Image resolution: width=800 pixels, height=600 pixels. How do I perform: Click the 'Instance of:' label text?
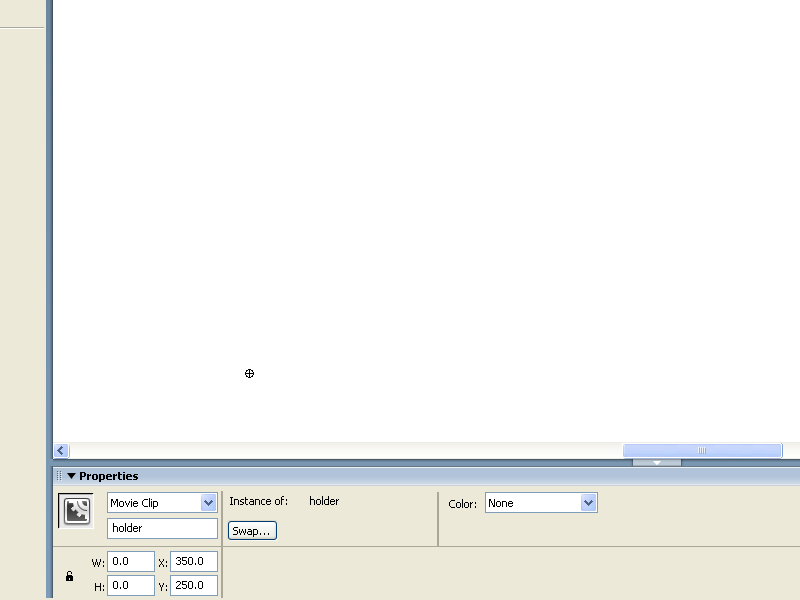click(259, 502)
